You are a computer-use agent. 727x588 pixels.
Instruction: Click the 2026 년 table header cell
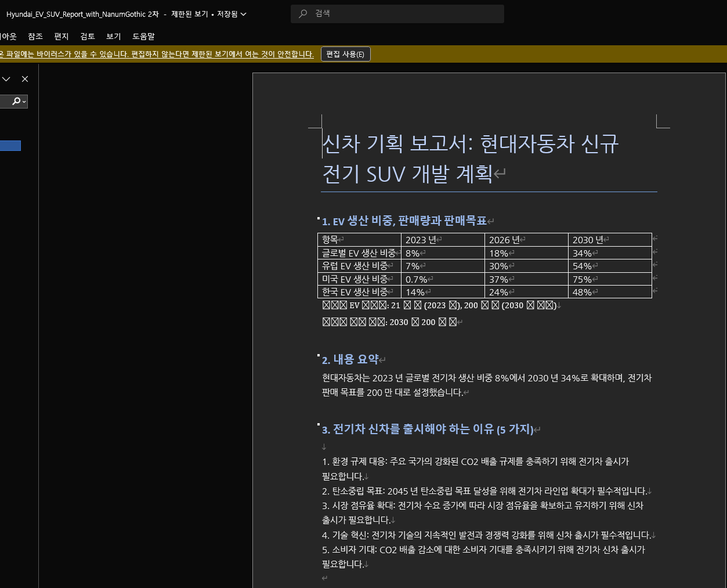(526, 240)
